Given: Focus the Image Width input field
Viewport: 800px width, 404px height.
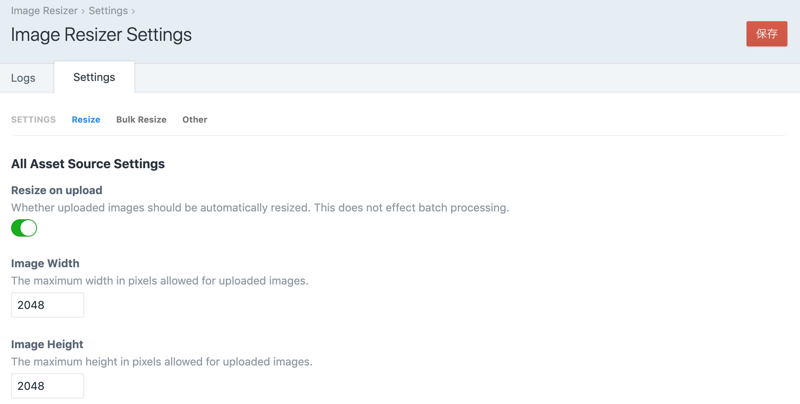Looking at the screenshot, I should click(x=47, y=305).
